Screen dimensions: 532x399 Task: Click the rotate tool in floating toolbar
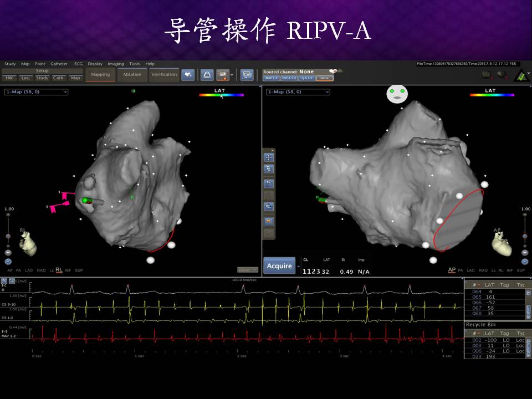(x=269, y=169)
